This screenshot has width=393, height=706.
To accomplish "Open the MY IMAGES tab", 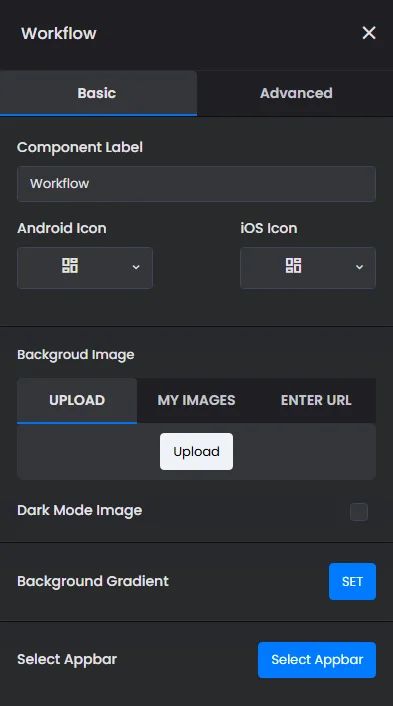I will click(x=196, y=400).
